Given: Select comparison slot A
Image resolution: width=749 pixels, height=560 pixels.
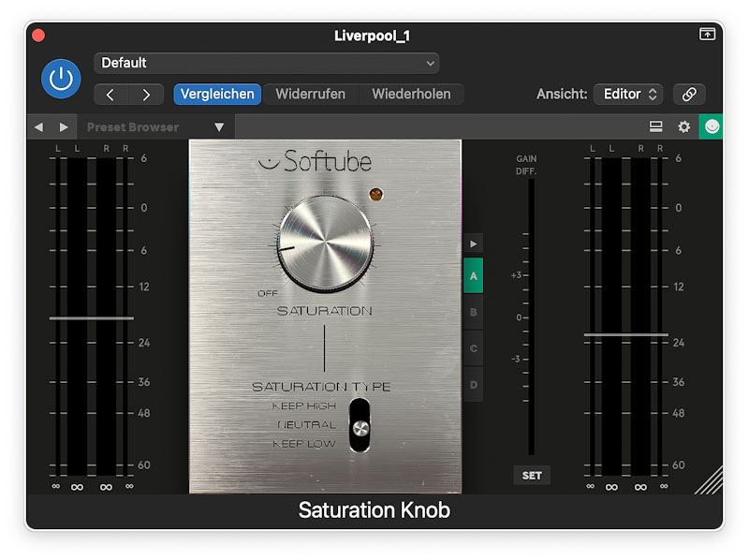Looking at the screenshot, I should (x=474, y=275).
